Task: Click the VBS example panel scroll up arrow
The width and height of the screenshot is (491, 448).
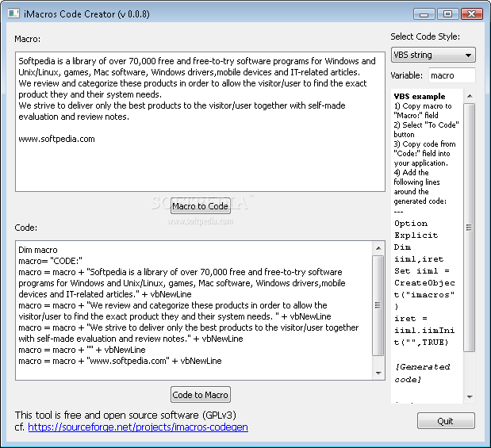Action: pyautogui.click(x=470, y=96)
